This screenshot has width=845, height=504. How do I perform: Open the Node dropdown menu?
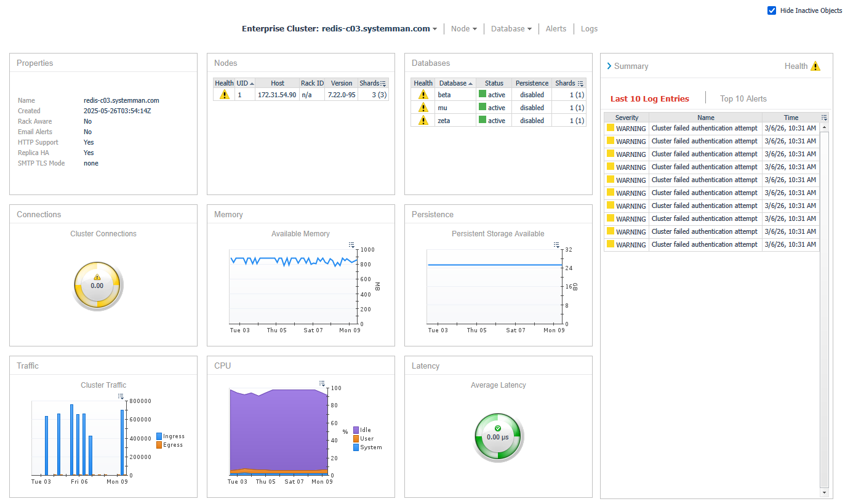(x=464, y=29)
